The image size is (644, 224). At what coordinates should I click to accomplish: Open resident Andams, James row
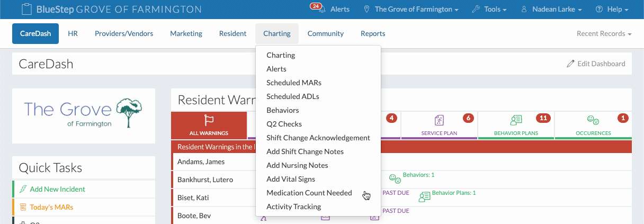tap(201, 162)
